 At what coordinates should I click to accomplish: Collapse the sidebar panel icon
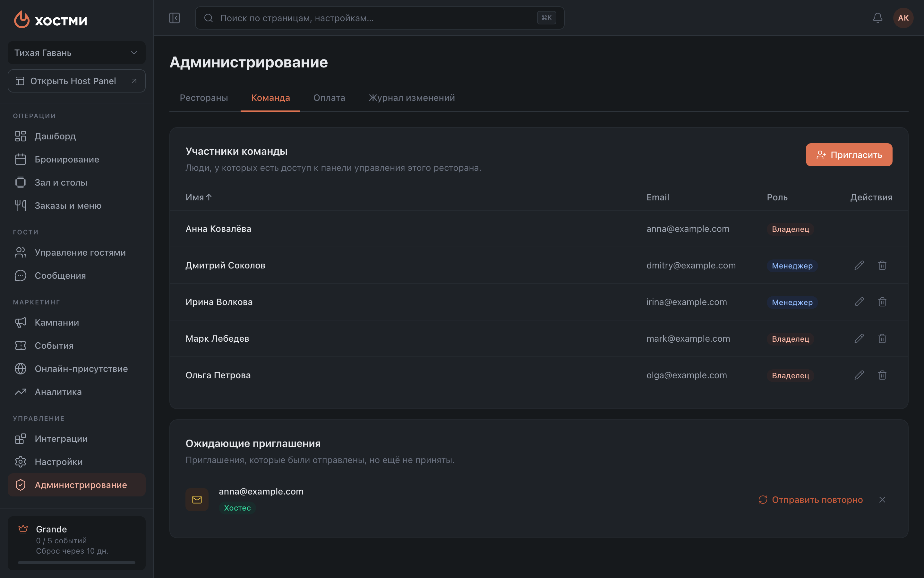175,18
